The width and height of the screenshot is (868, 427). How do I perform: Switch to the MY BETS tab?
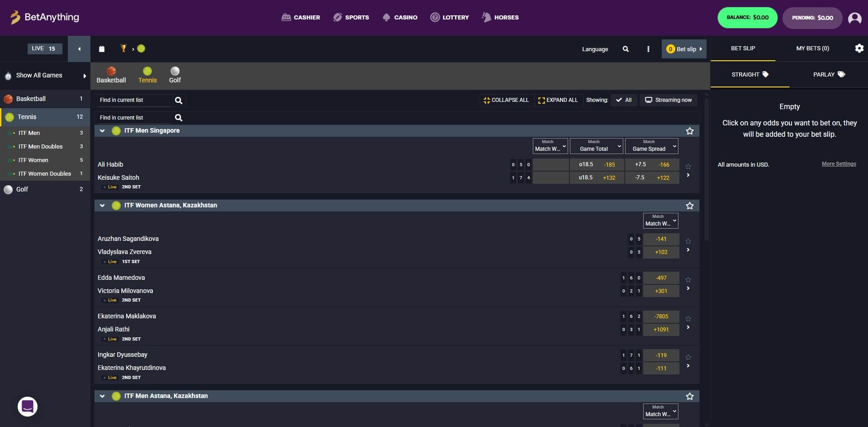[x=812, y=48]
